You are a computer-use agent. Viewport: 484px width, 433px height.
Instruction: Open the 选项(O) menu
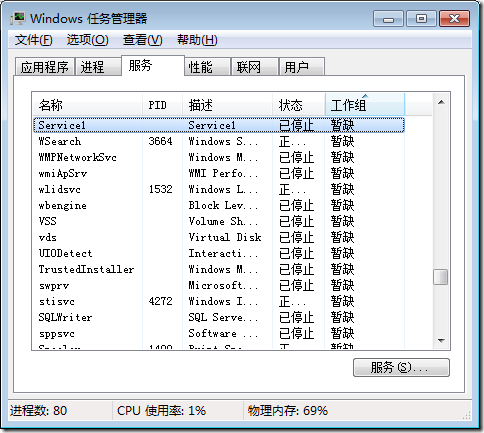[87, 40]
